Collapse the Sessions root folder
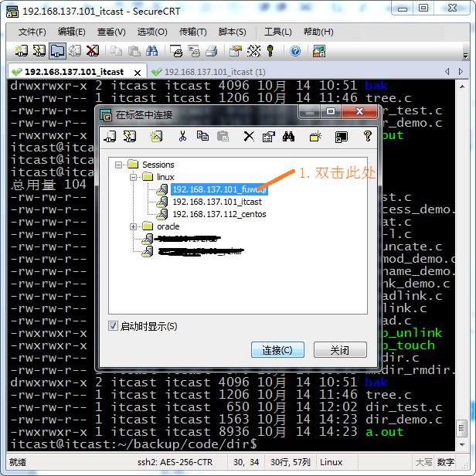The image size is (476, 476). 118,165
